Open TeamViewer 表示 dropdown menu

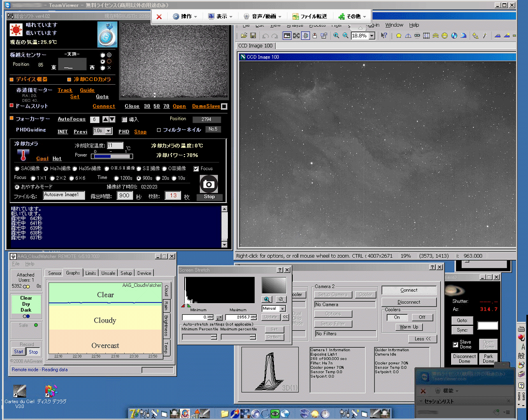click(220, 16)
